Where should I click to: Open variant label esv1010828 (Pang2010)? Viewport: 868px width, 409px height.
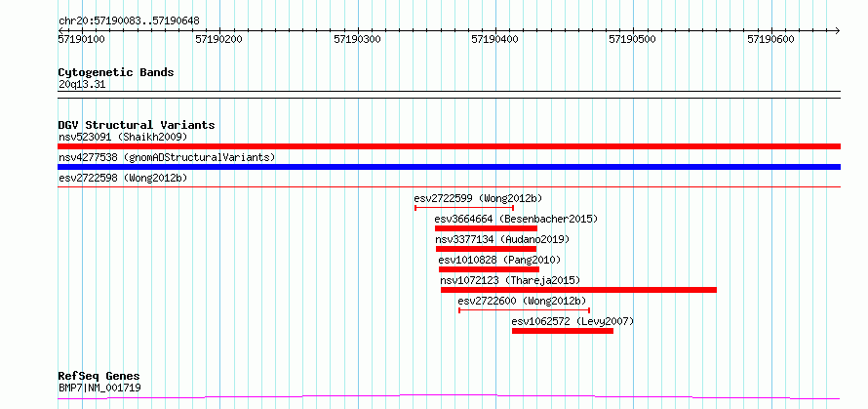(x=499, y=260)
